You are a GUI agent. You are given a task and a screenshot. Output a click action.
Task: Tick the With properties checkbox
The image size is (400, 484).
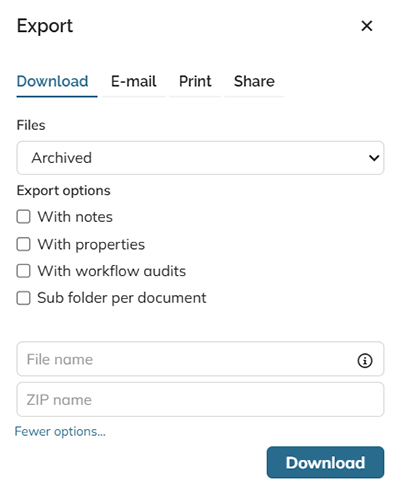coord(24,244)
